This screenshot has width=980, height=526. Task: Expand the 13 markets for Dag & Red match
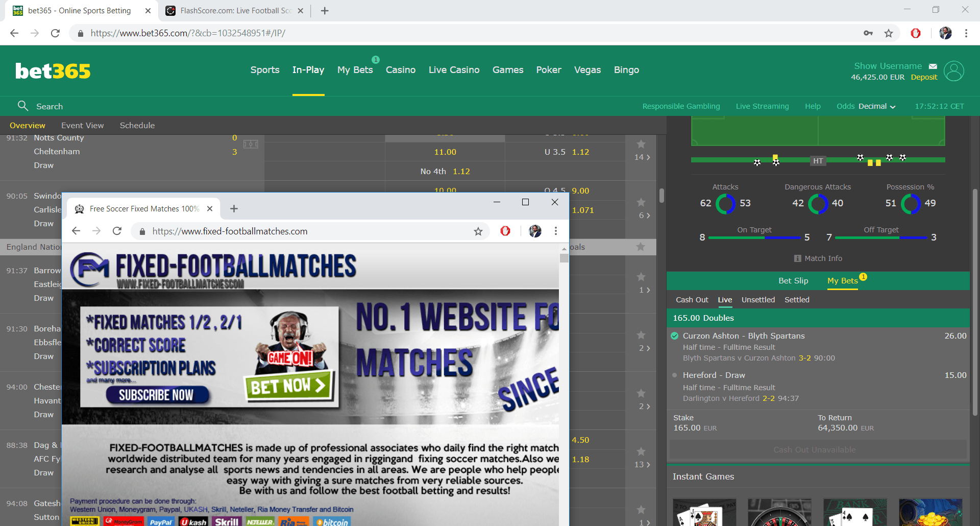click(642, 465)
